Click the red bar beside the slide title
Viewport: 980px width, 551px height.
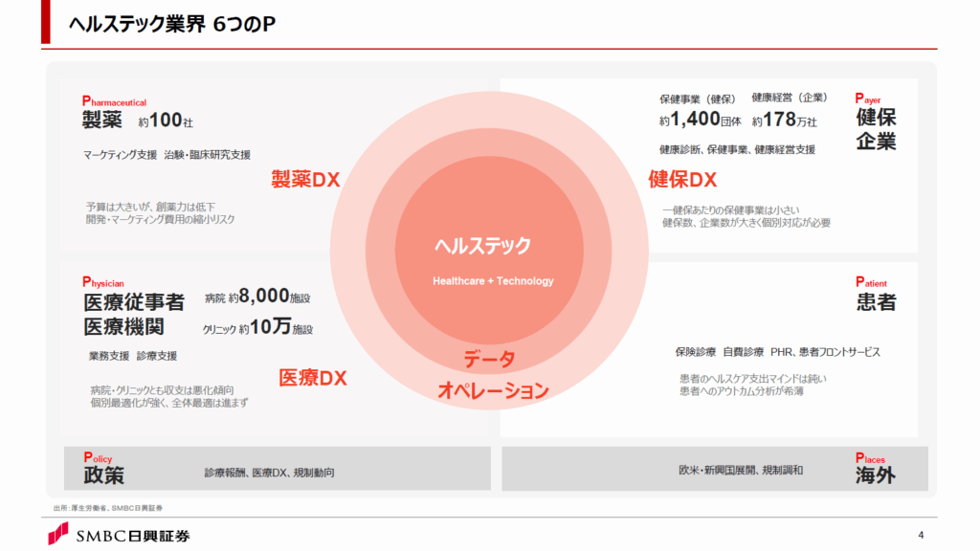point(45,22)
